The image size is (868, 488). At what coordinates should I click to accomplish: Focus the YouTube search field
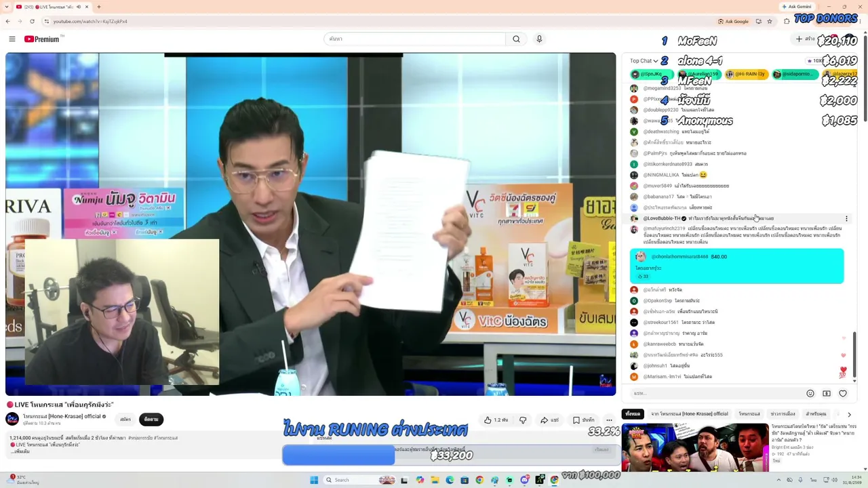coord(415,39)
